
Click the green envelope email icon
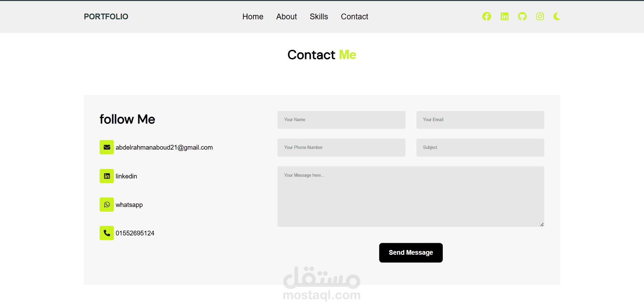(107, 147)
